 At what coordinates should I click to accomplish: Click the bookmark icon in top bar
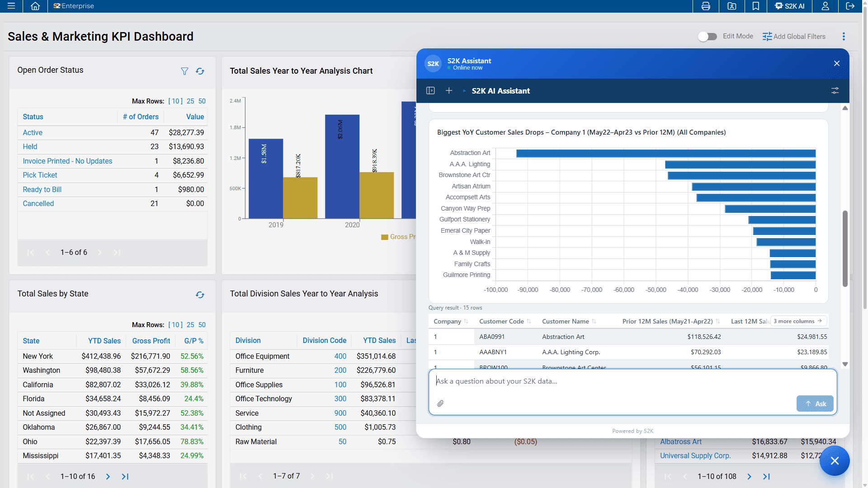click(756, 6)
